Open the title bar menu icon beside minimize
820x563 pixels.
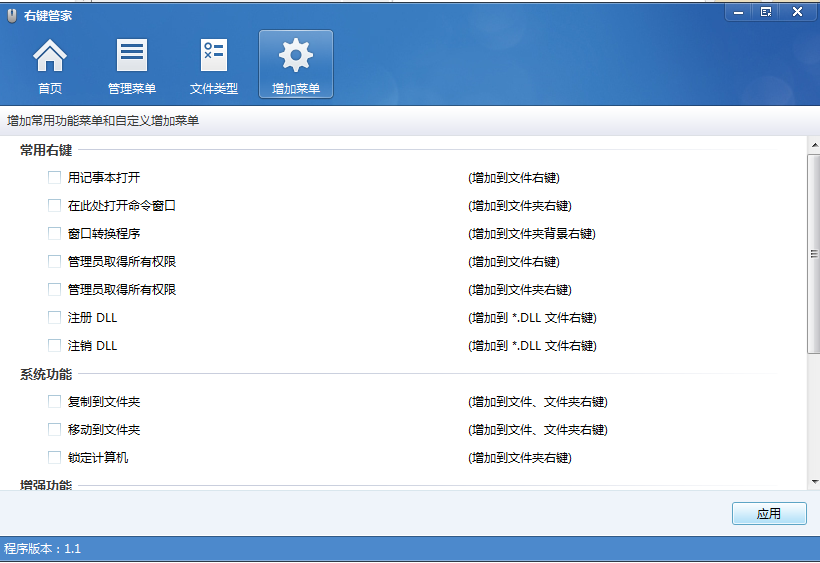coord(766,11)
